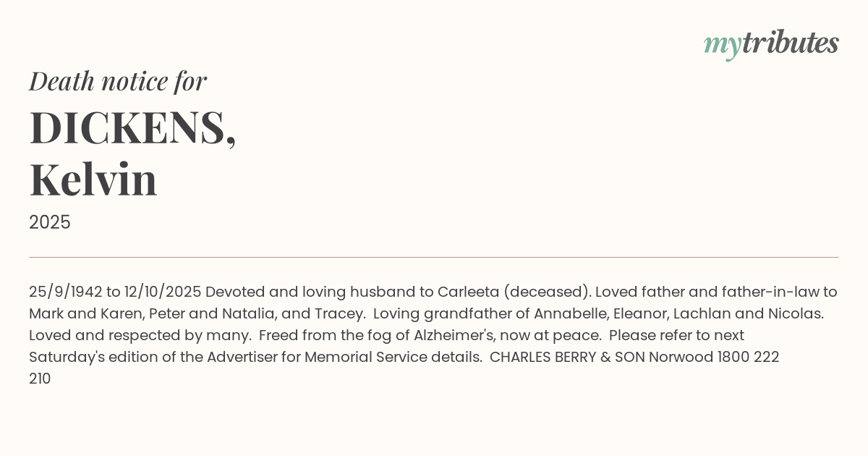Image resolution: width=868 pixels, height=456 pixels.
Task: Click the name Carleeta in the notice
Action: click(x=467, y=292)
